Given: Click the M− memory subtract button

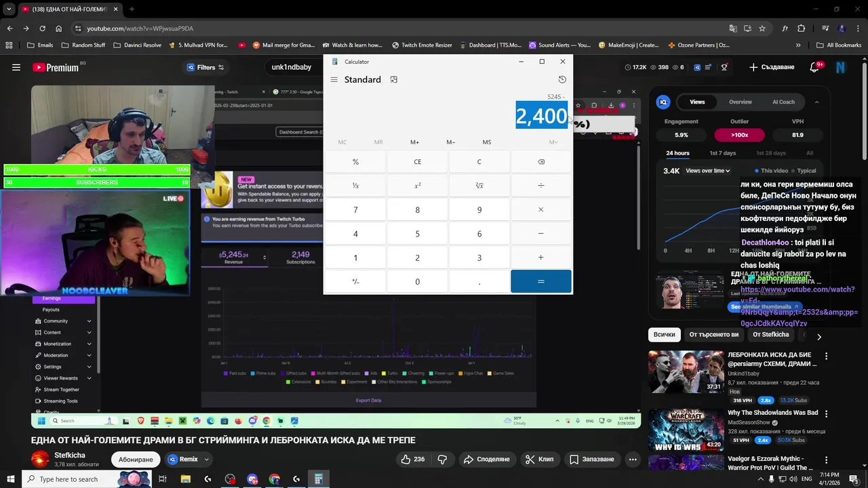Looking at the screenshot, I should [450, 142].
